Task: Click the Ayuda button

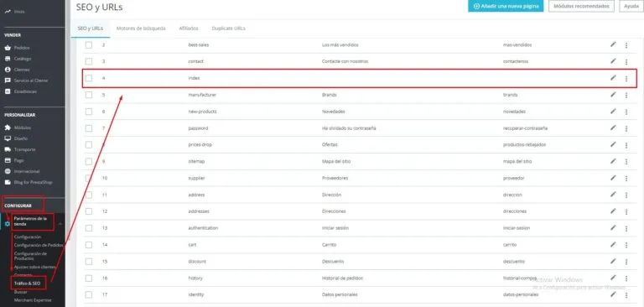Action: tap(631, 6)
